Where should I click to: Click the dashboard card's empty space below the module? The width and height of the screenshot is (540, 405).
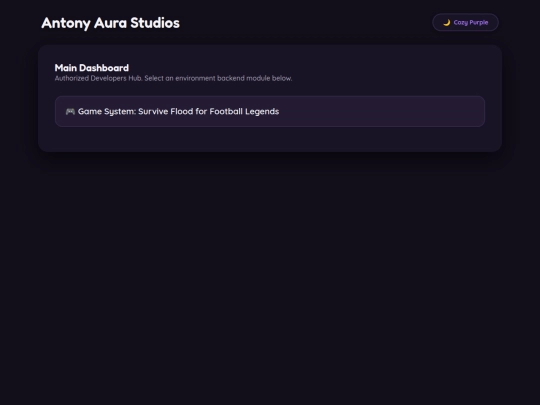[270, 139]
